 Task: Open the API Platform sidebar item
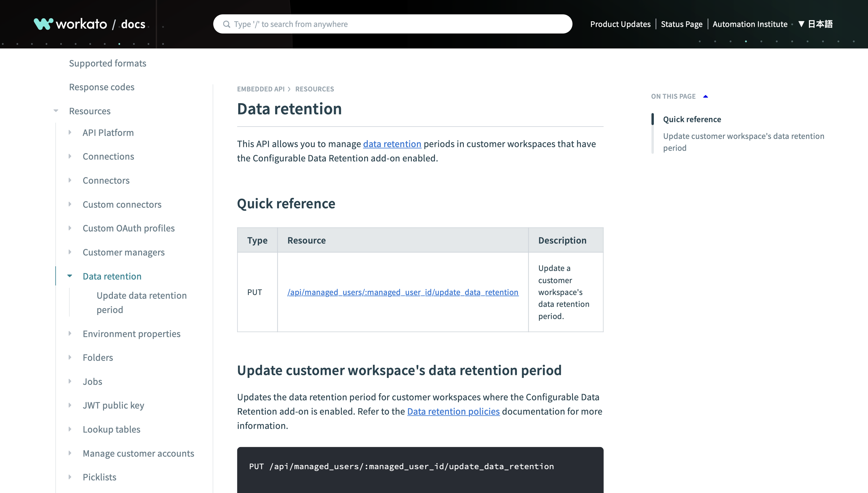(x=108, y=132)
